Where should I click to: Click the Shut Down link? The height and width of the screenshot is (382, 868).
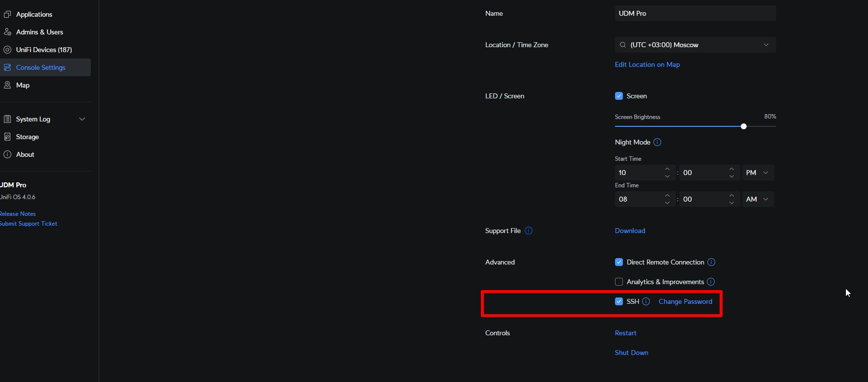pos(632,353)
